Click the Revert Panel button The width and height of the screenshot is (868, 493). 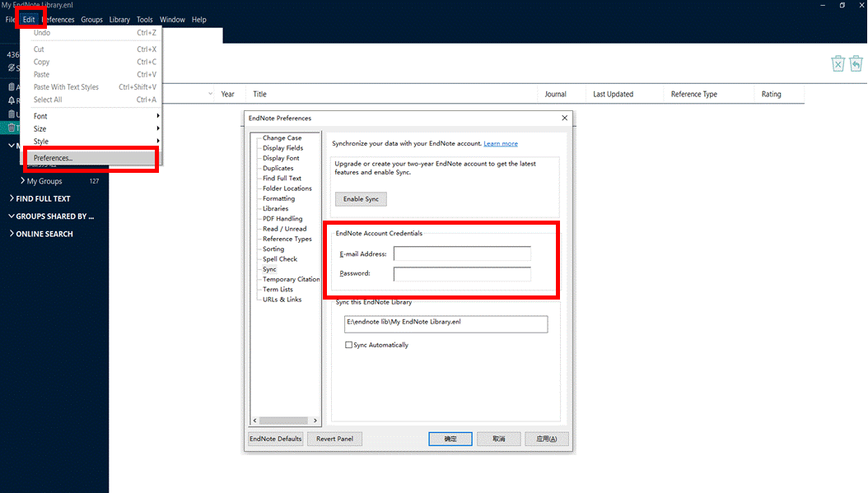(334, 439)
